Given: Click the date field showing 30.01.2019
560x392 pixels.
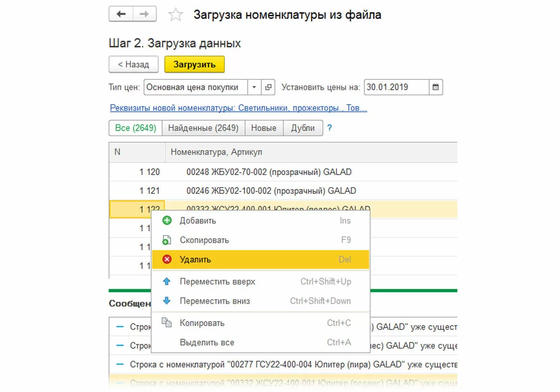Looking at the screenshot, I should pyautogui.click(x=396, y=87).
